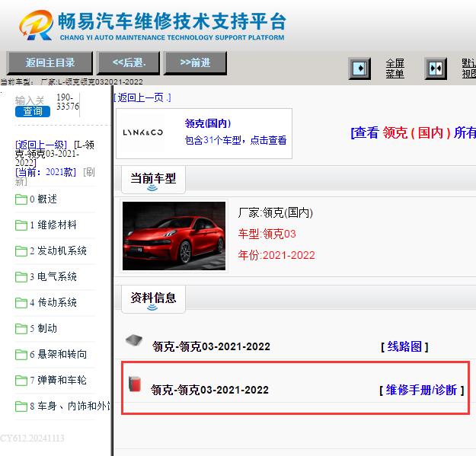Click the LYNK&CO brand logo
This screenshot has height=456, width=476.
143,132
